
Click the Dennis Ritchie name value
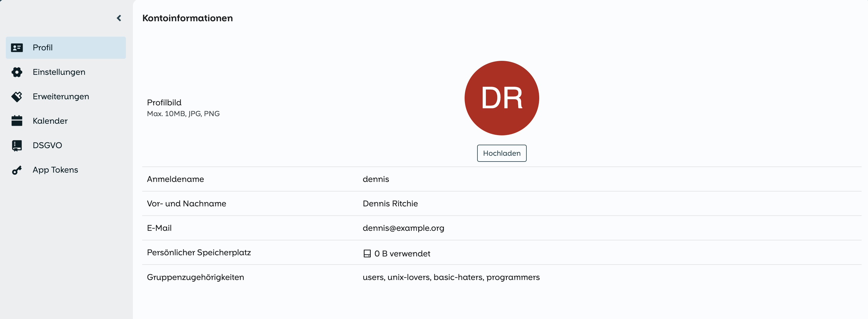(390, 203)
